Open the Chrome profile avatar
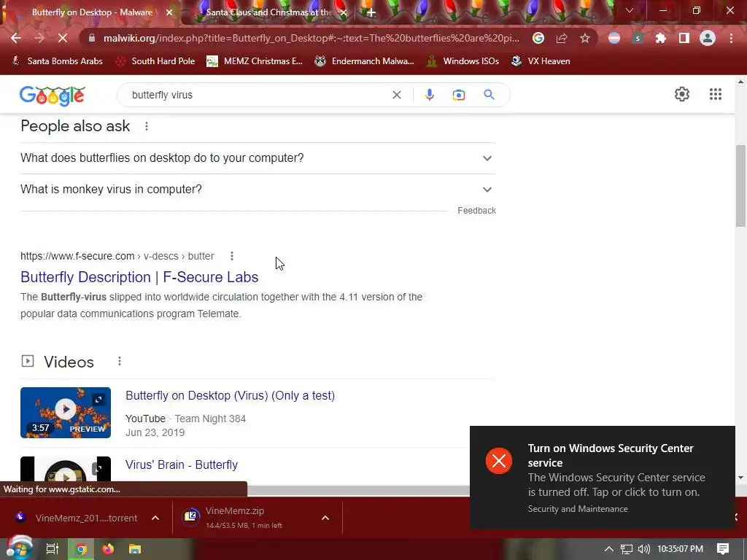747x560 pixels. pyautogui.click(x=708, y=38)
